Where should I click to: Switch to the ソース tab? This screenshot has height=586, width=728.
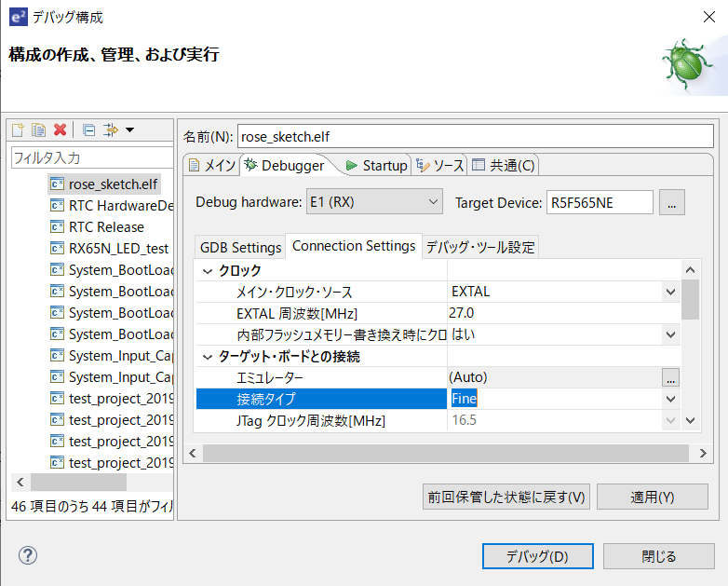(x=439, y=166)
